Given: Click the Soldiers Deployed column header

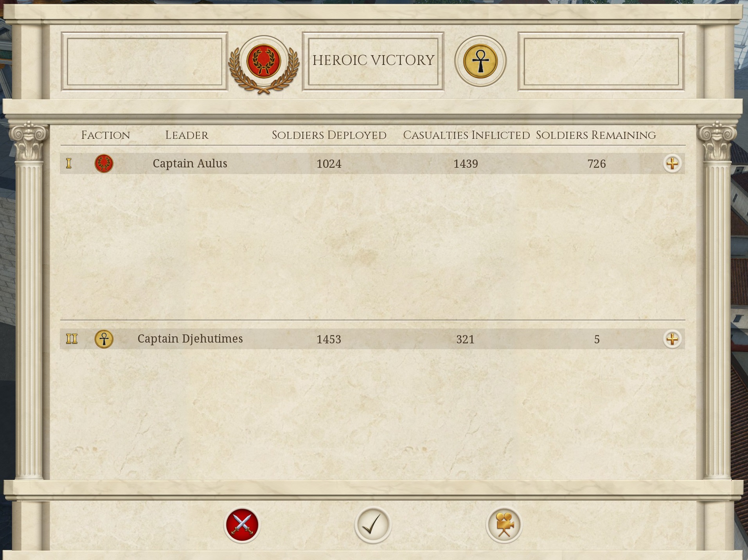Looking at the screenshot, I should pyautogui.click(x=329, y=135).
